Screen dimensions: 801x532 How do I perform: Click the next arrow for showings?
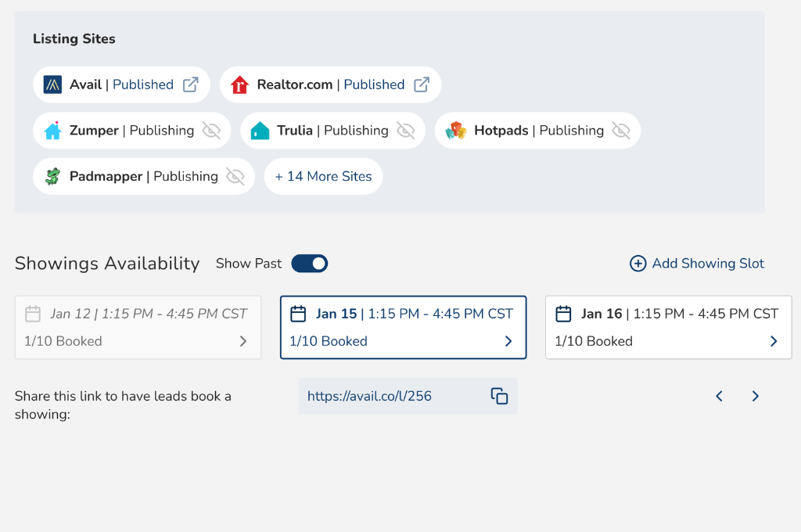tap(755, 396)
